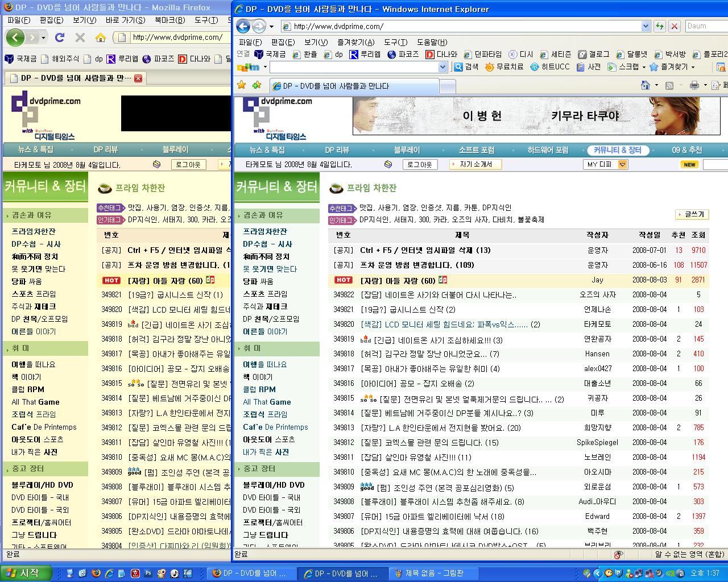Image resolution: width=728 pixels, height=582 pixels.
Task: Open the NVIDIA icon in the system tray
Action: click(670, 573)
